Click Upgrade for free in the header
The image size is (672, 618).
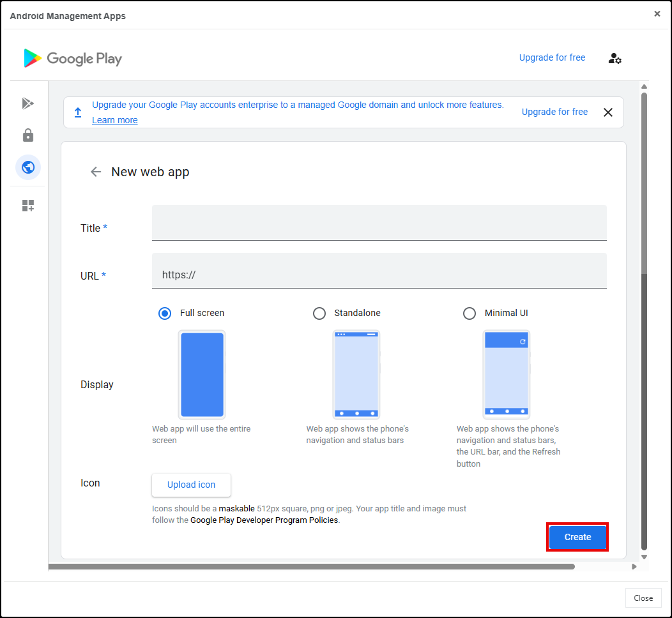[x=552, y=57]
